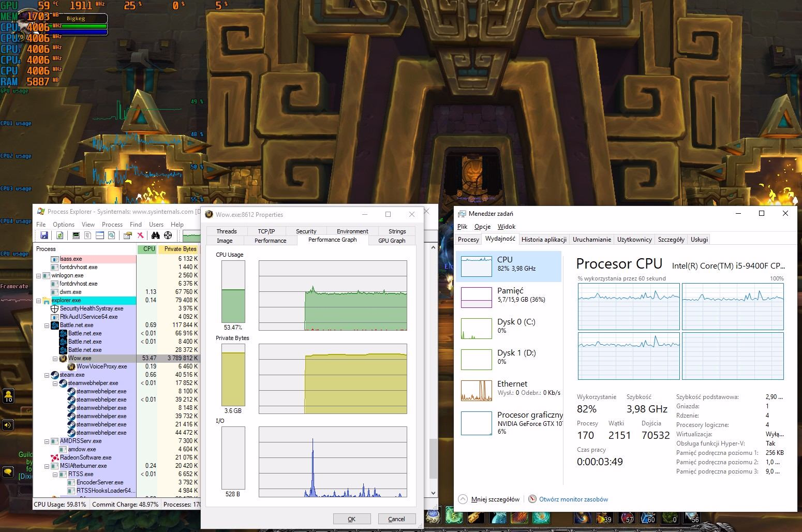This screenshot has width=802, height=532.
Task: Open System Information via the graph monitor icon
Action: tap(76, 235)
